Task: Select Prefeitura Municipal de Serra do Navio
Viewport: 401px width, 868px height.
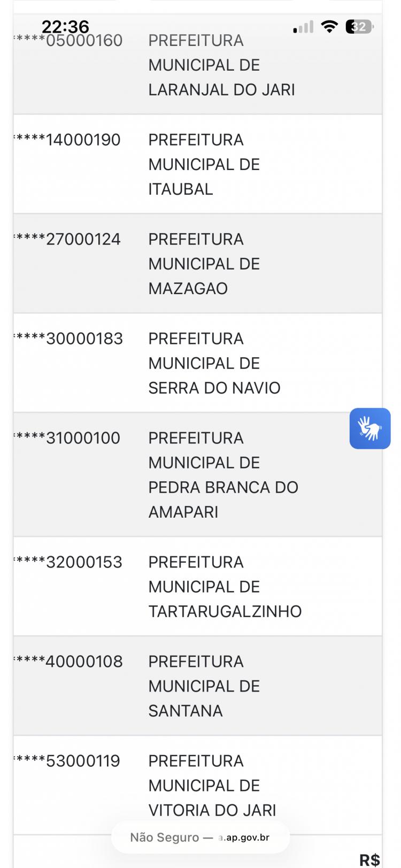Action: pyautogui.click(x=214, y=363)
